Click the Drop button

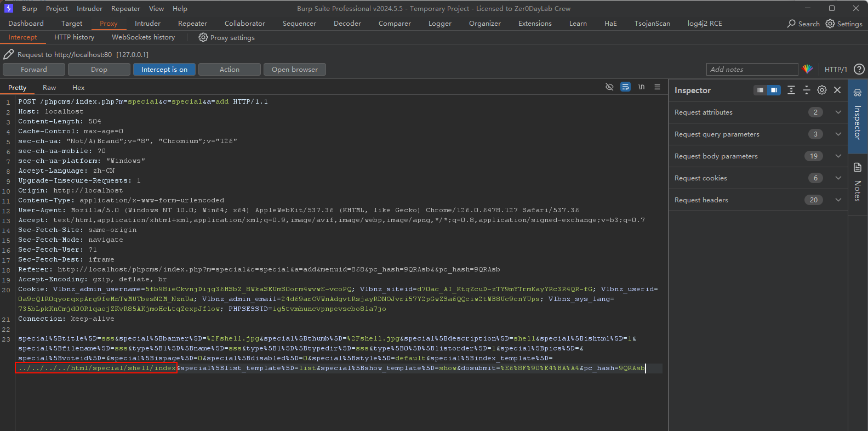(99, 70)
